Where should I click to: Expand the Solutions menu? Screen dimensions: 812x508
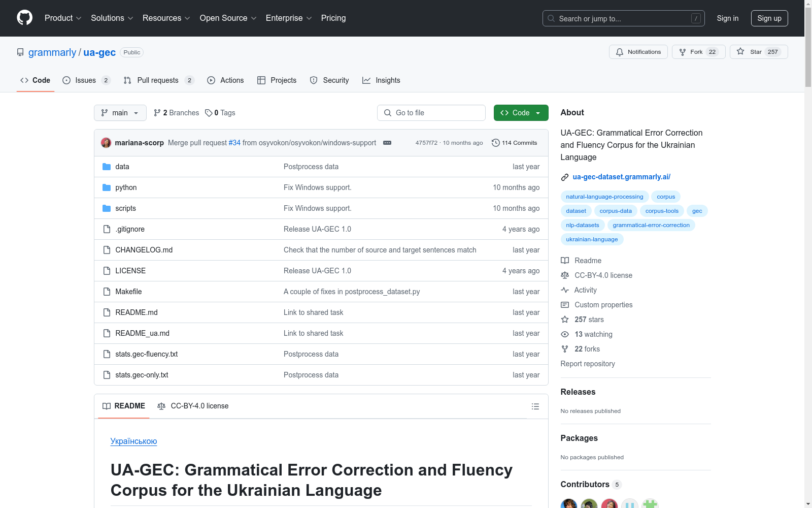112,18
